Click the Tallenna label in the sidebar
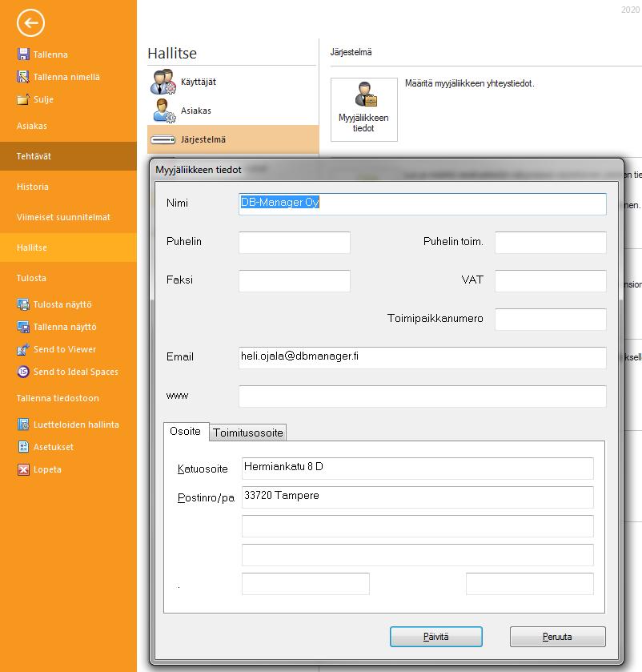The image size is (642, 672). 50,54
